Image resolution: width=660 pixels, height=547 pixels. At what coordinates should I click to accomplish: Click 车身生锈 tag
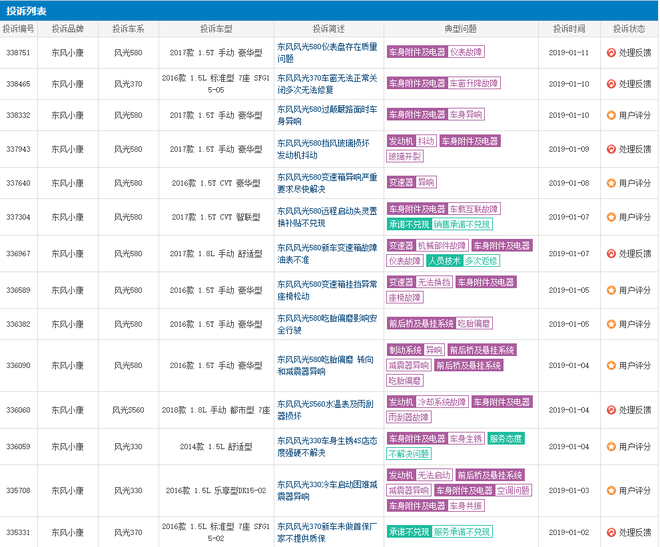pos(466,438)
